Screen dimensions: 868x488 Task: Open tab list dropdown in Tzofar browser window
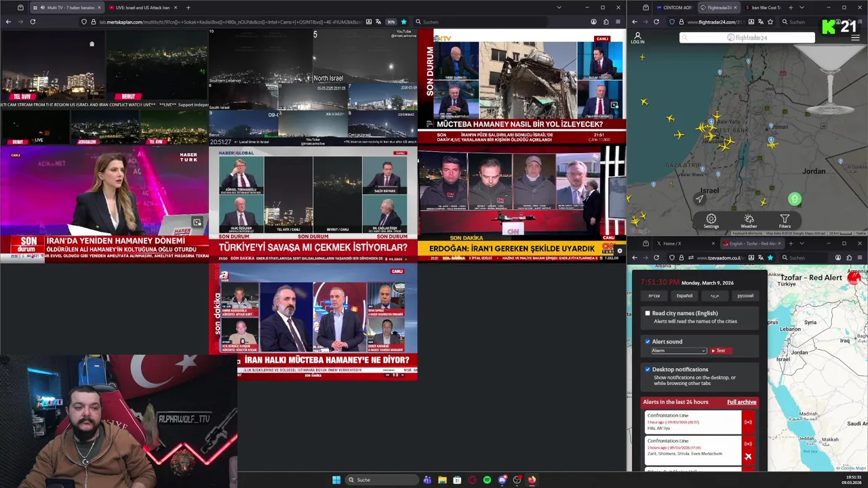click(x=802, y=243)
